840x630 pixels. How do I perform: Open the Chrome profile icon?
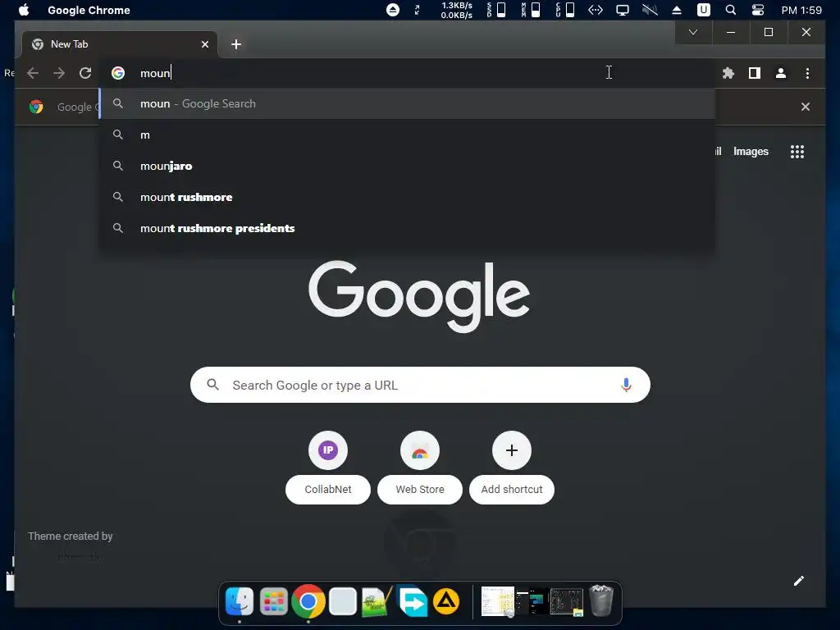[781, 73]
